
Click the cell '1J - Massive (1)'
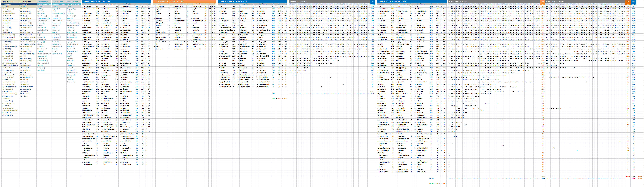pos(10,11)
